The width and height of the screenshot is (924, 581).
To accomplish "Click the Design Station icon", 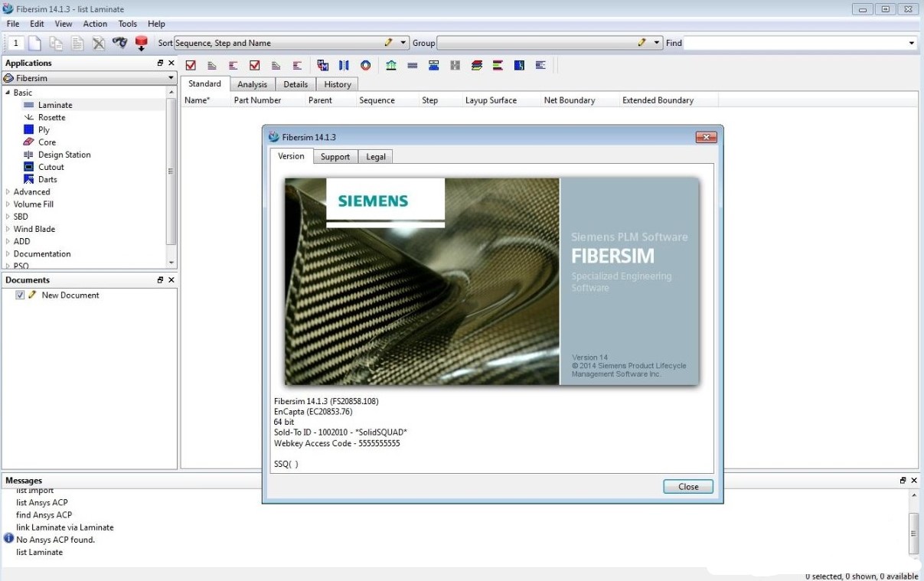I will pos(28,155).
